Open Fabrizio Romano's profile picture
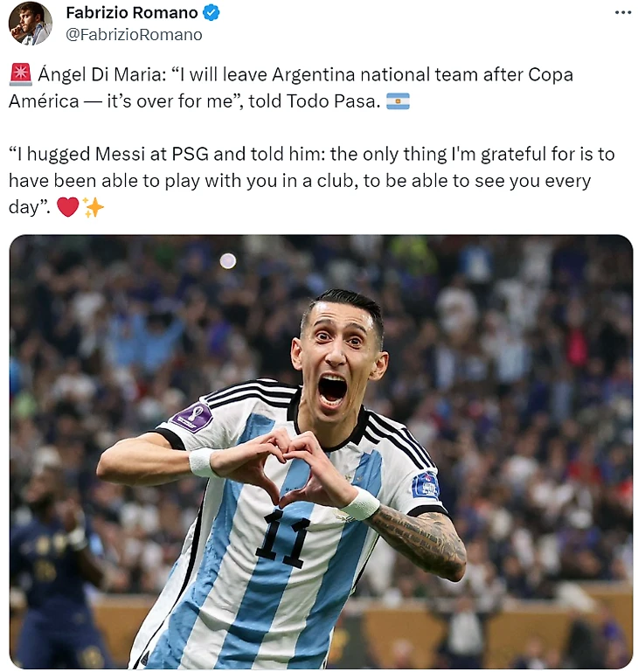The image size is (638, 672). [30, 23]
